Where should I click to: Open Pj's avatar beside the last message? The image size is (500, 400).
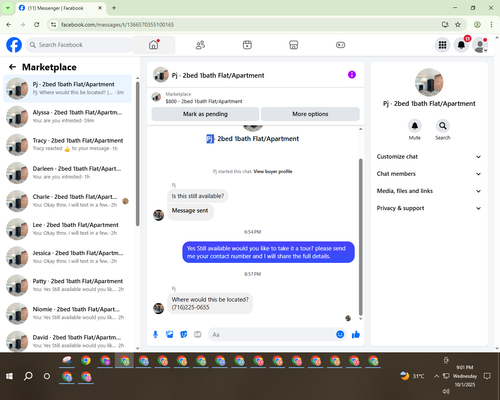click(158, 308)
